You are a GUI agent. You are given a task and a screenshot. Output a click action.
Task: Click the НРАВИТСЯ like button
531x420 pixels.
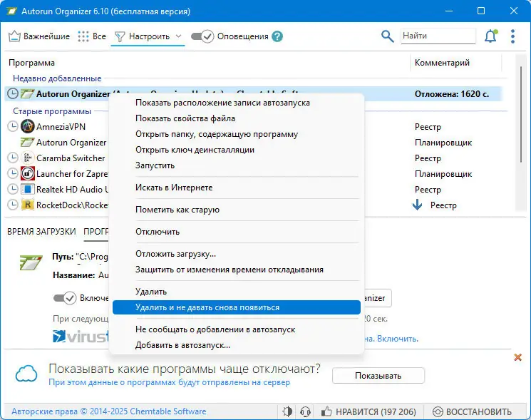368,411
